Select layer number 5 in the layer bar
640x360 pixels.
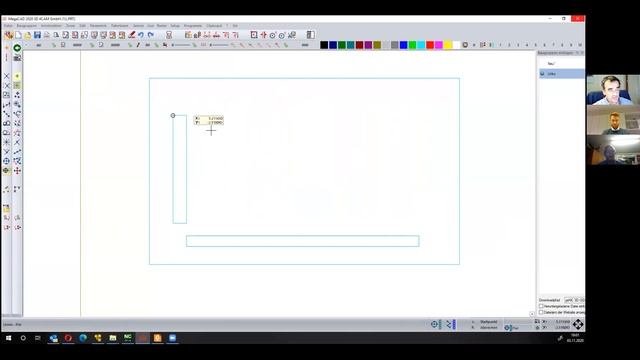[536, 45]
